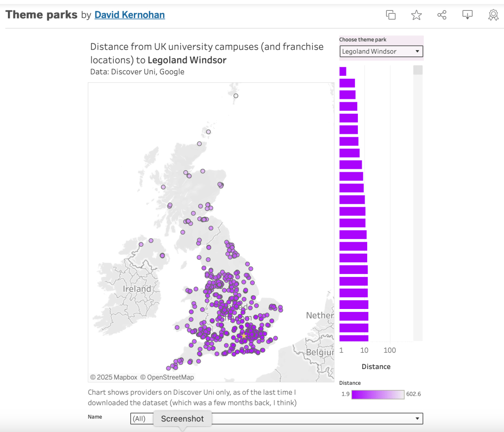
Task: Click the northernmost campus dot on the map
Action: click(x=236, y=96)
